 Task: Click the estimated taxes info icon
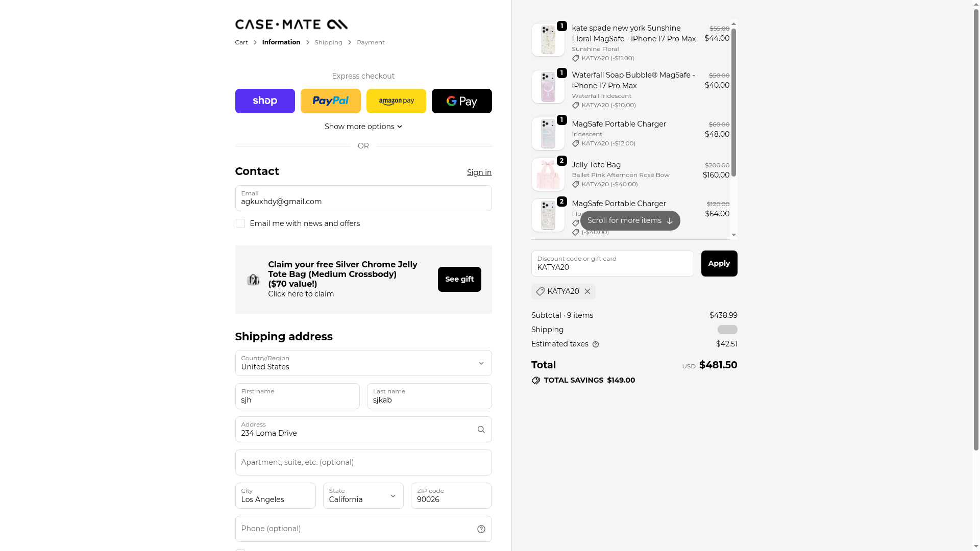596,344
